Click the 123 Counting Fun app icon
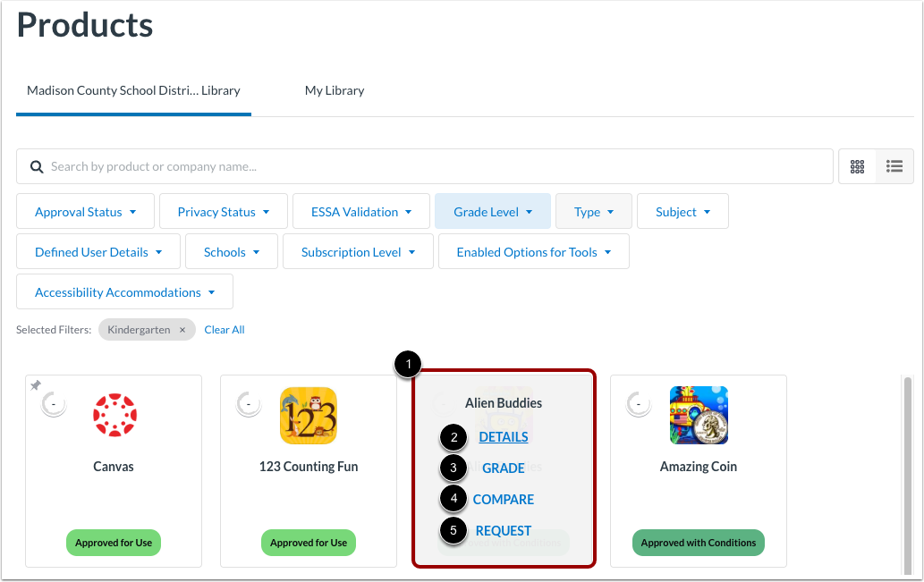924x582 pixels. (x=308, y=415)
